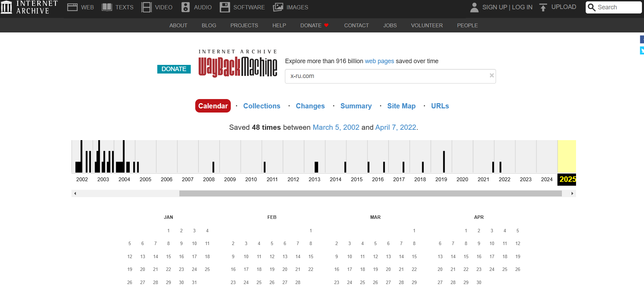Open the Texts book icon

click(x=107, y=7)
